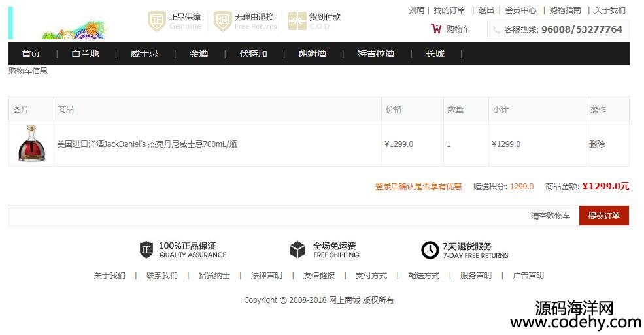The width and height of the screenshot is (644, 335).
Task: Click the 7天退货服务 clock icon
Action: pyautogui.click(x=430, y=249)
